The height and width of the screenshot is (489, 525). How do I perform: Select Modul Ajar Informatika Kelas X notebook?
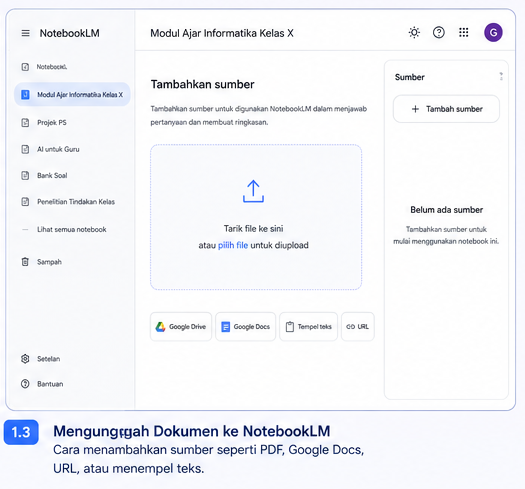pos(72,94)
